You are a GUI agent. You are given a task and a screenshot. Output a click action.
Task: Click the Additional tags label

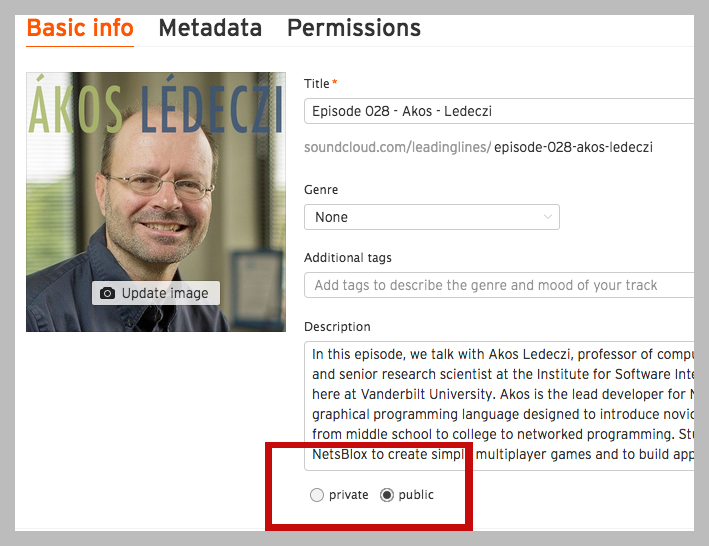pos(348,258)
